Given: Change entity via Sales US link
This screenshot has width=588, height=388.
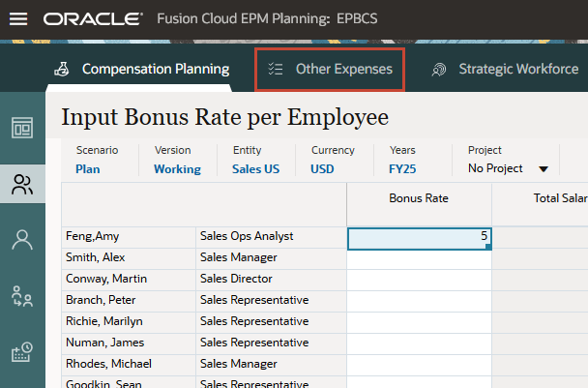Looking at the screenshot, I should pos(255,168).
